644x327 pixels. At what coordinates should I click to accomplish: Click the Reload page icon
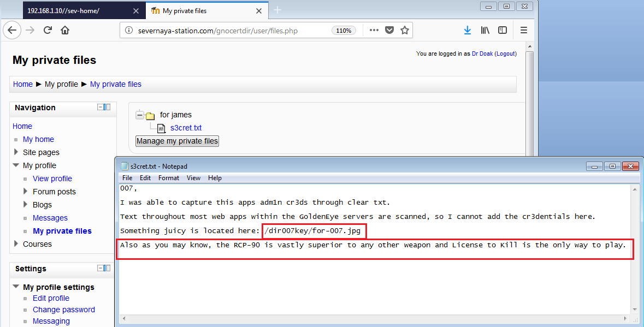(48, 31)
